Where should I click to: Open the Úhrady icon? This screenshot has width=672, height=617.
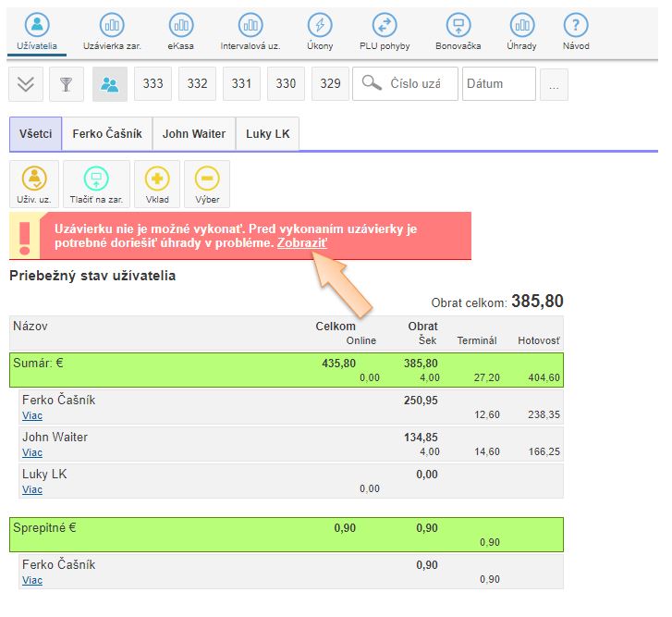point(521,26)
